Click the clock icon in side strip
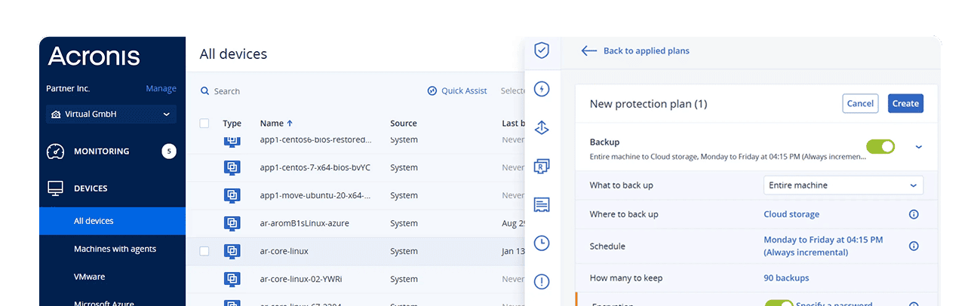Viewport: 980px width, 306px height. [541, 243]
